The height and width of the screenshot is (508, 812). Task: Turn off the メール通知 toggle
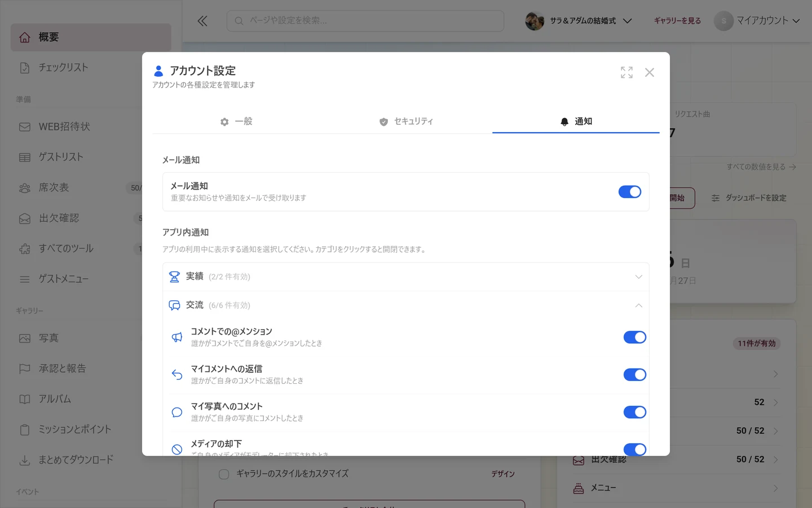pos(630,192)
